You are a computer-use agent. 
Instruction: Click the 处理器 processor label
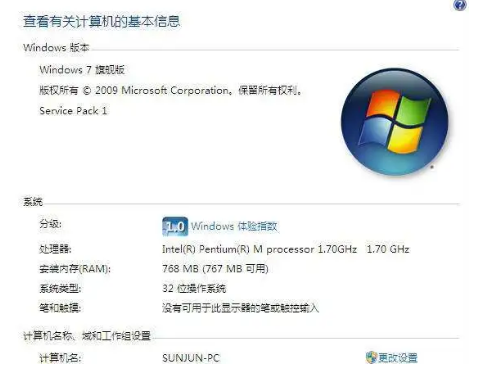[x=55, y=249]
